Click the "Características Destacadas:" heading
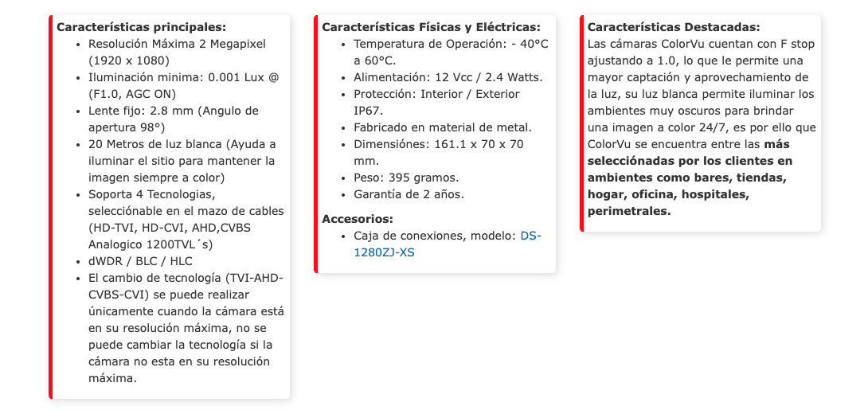868x410 pixels. 673,27
